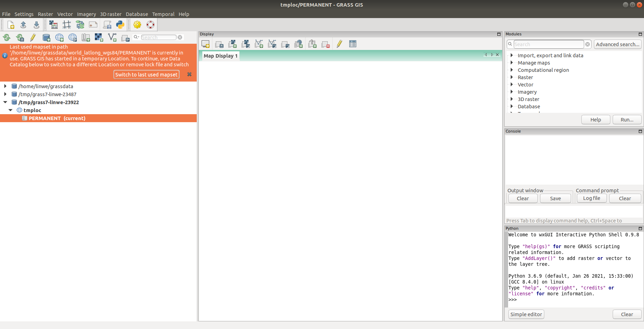Create a new location in the database
This screenshot has width=644, height=329.
(x=59, y=37)
